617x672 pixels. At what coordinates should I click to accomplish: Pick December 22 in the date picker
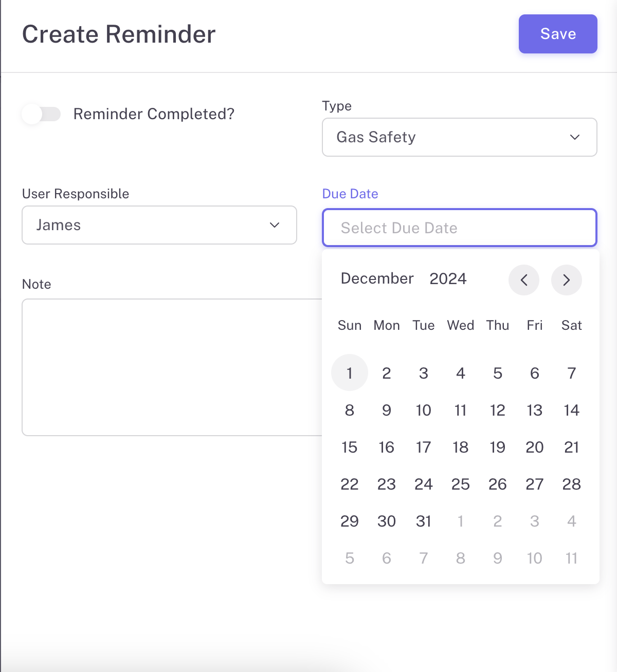click(x=350, y=484)
